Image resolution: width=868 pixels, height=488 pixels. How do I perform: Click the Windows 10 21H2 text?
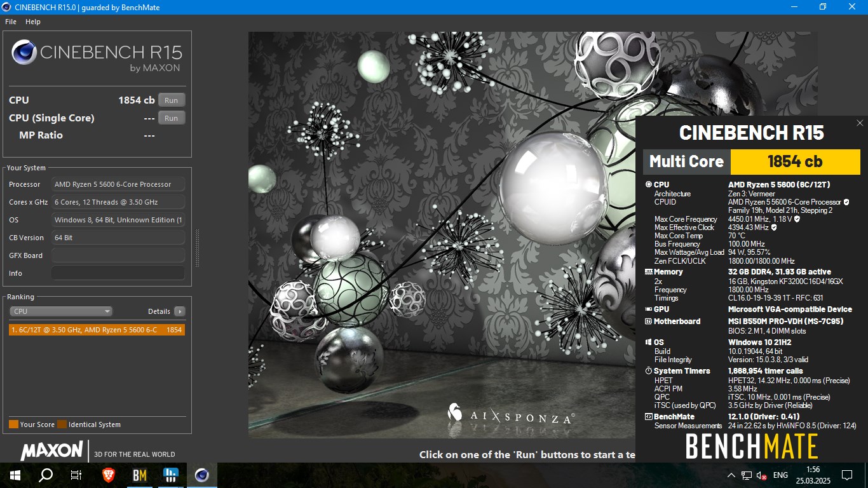click(759, 342)
